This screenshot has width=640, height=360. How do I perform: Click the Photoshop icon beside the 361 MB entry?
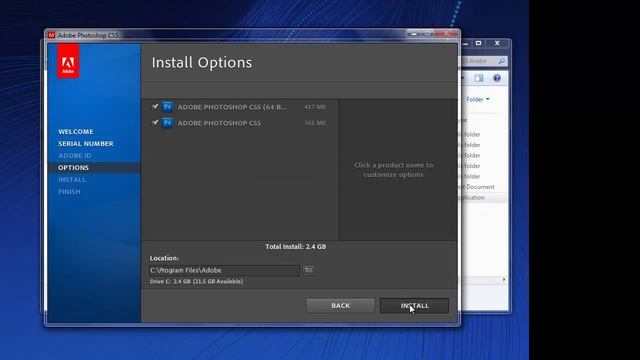tap(167, 123)
